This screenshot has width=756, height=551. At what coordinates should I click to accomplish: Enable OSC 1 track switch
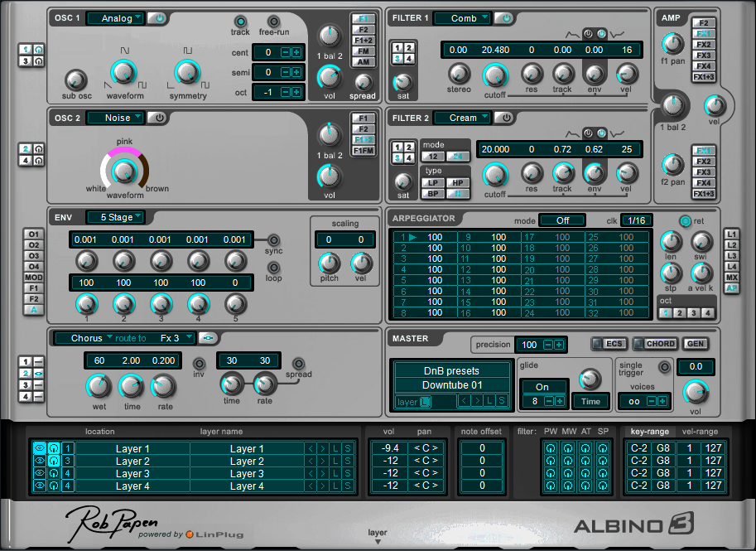tap(240, 22)
